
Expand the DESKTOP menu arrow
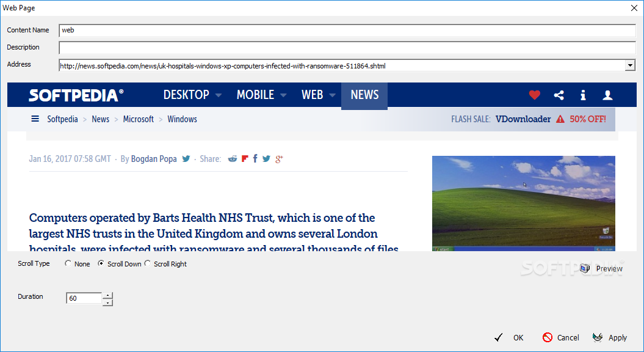pyautogui.click(x=219, y=95)
